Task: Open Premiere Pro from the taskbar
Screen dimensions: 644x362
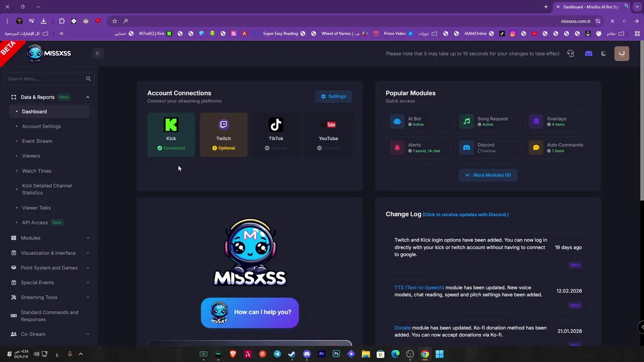Action: (321, 354)
